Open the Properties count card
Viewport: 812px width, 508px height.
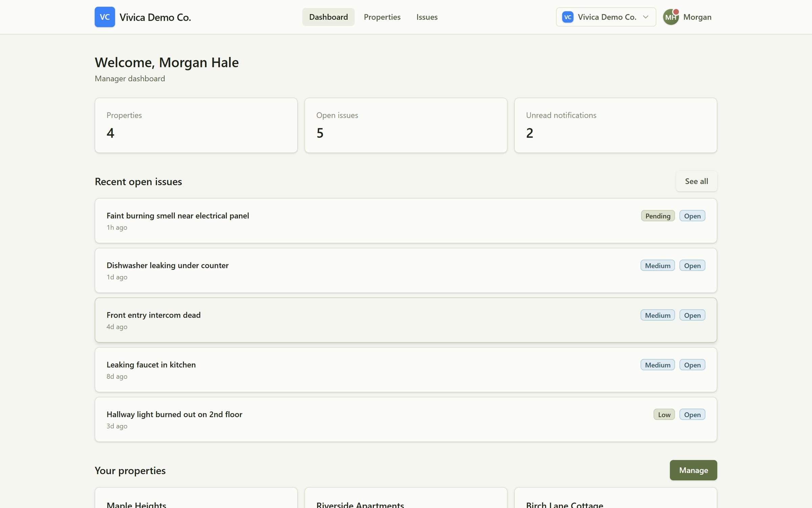[x=196, y=125]
